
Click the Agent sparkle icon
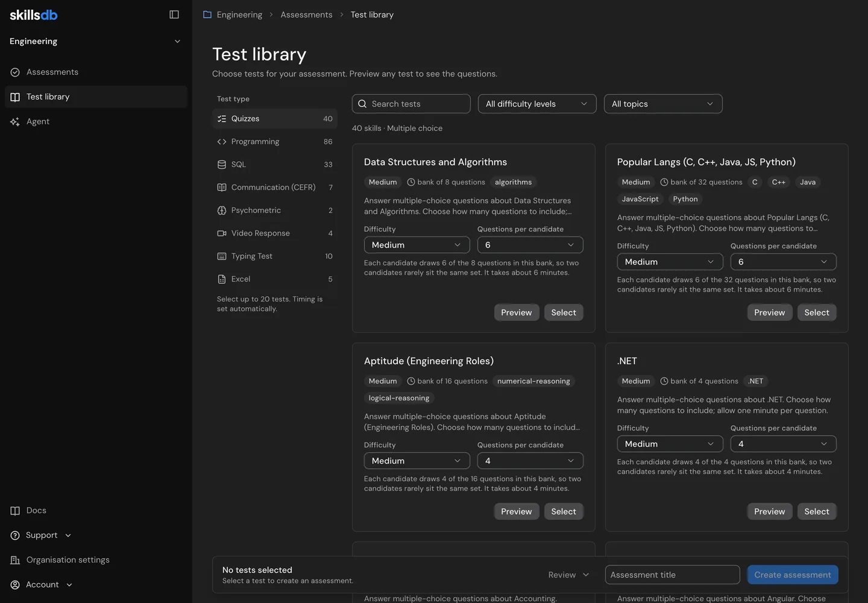point(15,122)
